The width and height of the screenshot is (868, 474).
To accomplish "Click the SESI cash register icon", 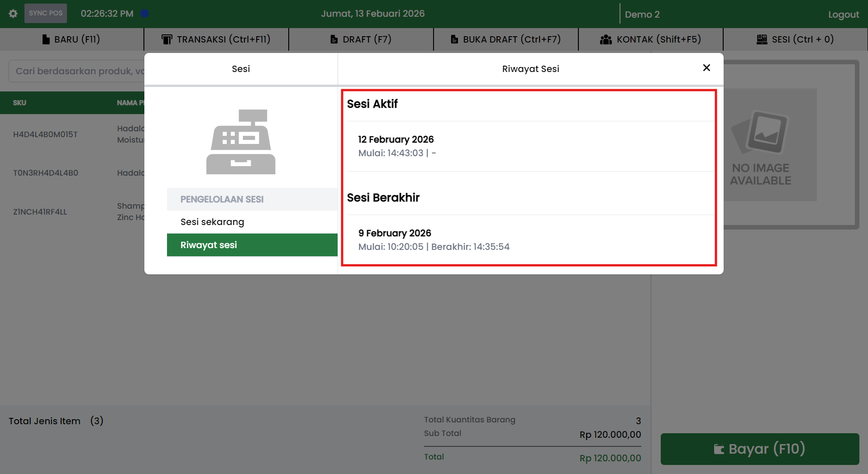I will (x=762, y=39).
